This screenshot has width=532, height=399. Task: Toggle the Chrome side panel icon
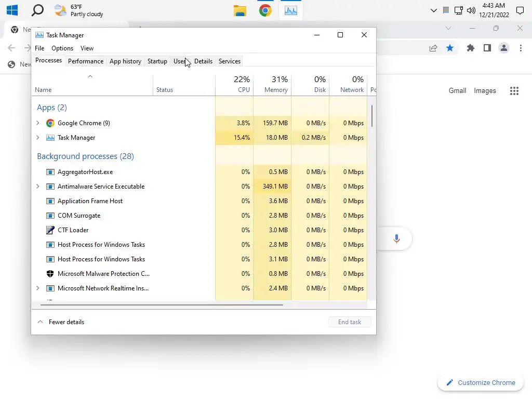click(487, 48)
